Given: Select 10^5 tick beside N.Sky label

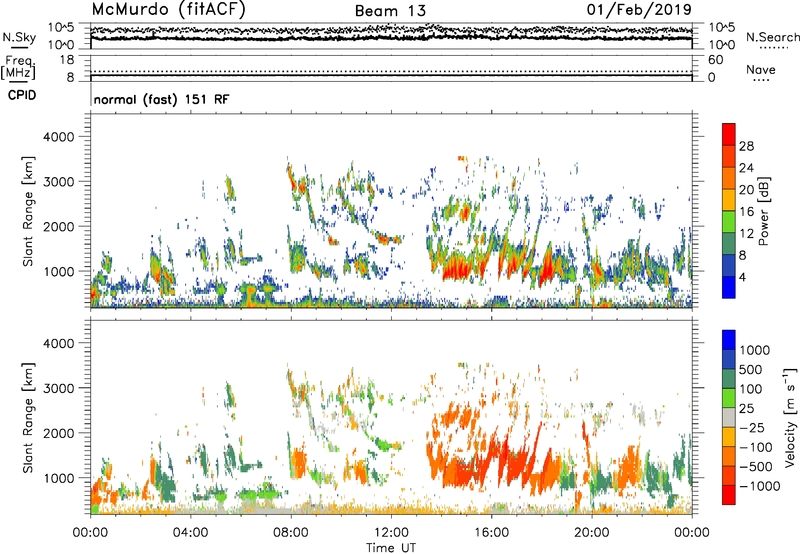Looking at the screenshot, I should click(61, 27).
